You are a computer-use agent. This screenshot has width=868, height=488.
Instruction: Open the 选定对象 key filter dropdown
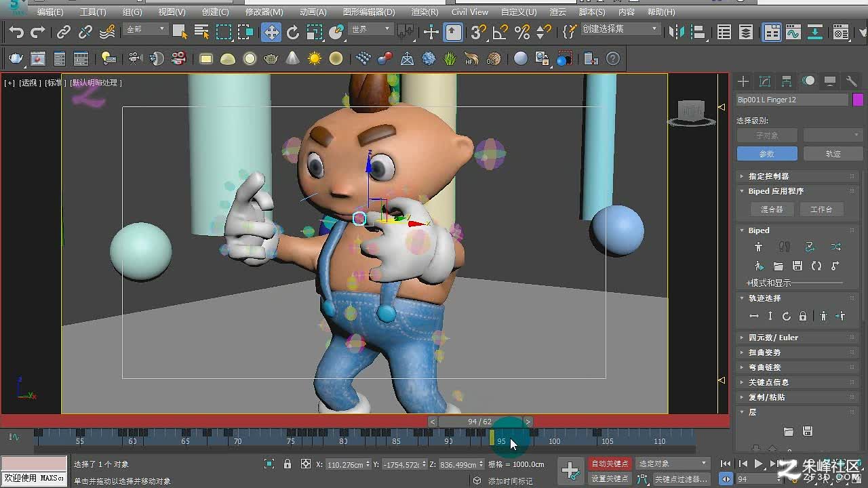pyautogui.click(x=672, y=464)
